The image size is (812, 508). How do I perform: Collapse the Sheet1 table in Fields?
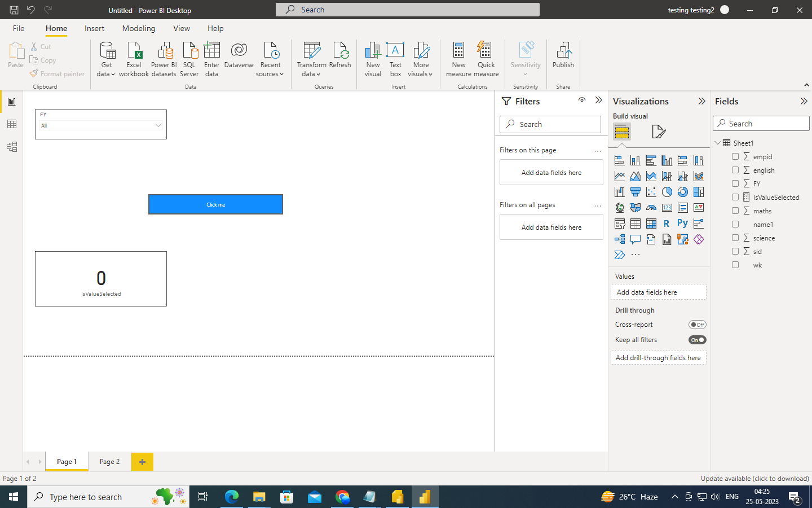(x=718, y=143)
